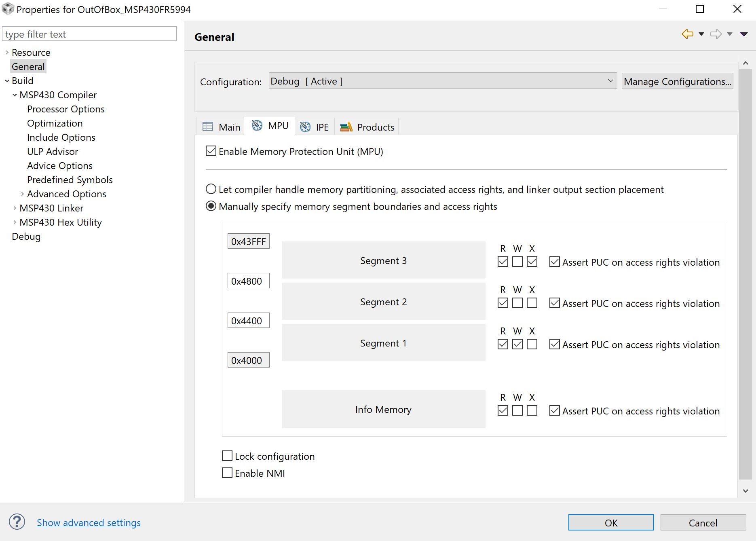Open Show advanced settings link
This screenshot has width=756, height=541.
(89, 522)
